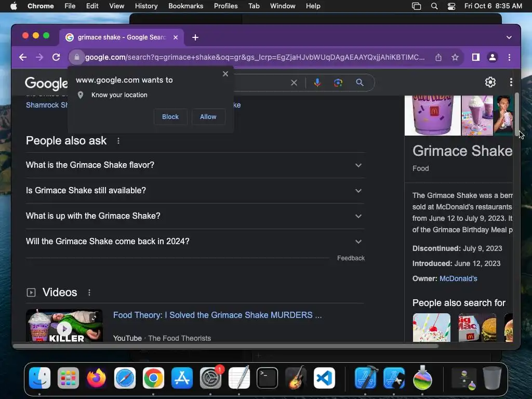Open the View menu
532x399 pixels.
(116, 6)
